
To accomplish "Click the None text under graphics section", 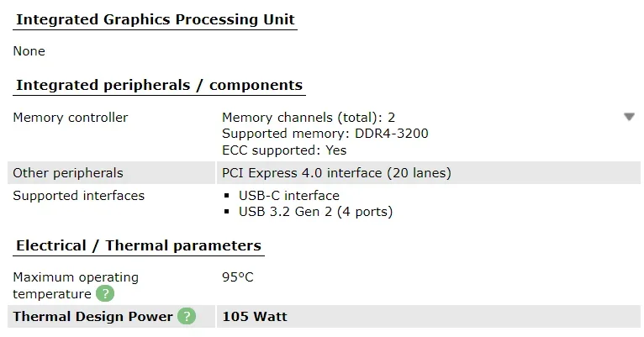I will pyautogui.click(x=29, y=51).
